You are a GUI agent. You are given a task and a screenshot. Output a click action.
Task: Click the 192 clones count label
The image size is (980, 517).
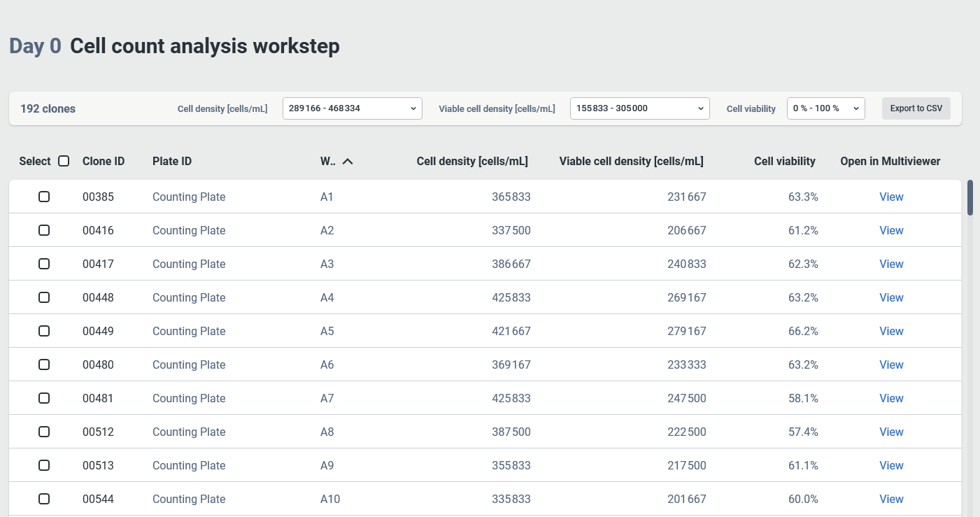point(48,108)
